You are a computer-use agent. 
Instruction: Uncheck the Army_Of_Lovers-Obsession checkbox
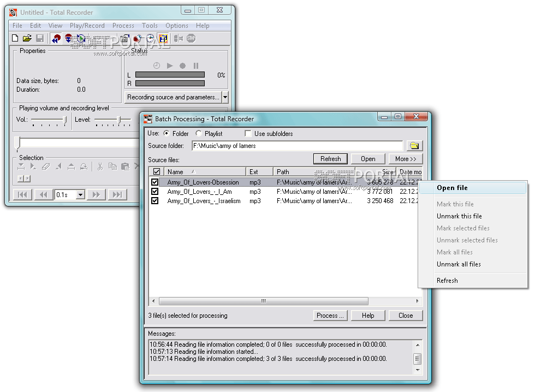[155, 182]
